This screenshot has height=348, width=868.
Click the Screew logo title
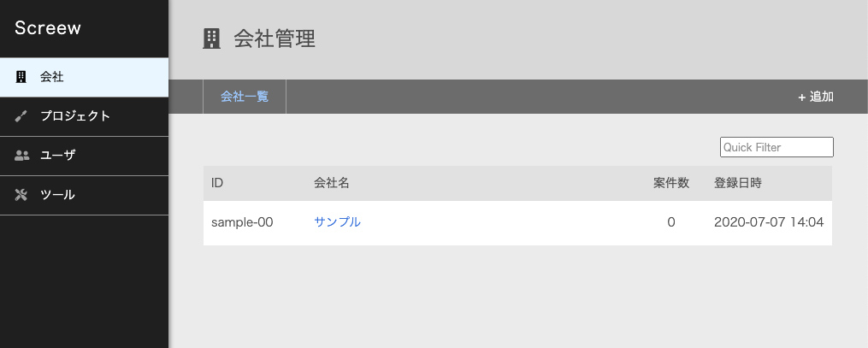48,27
